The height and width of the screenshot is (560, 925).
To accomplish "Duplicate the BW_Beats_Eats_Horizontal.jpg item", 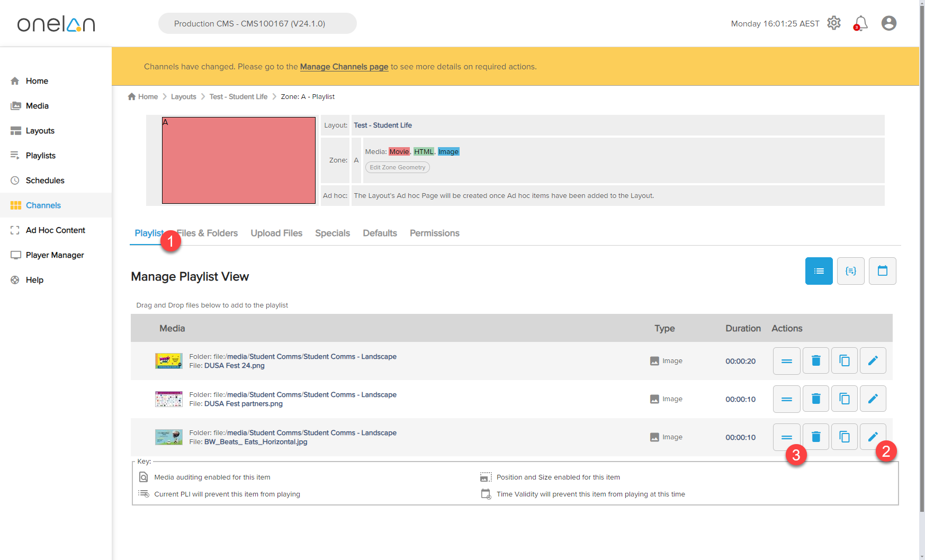I will pyautogui.click(x=844, y=437).
